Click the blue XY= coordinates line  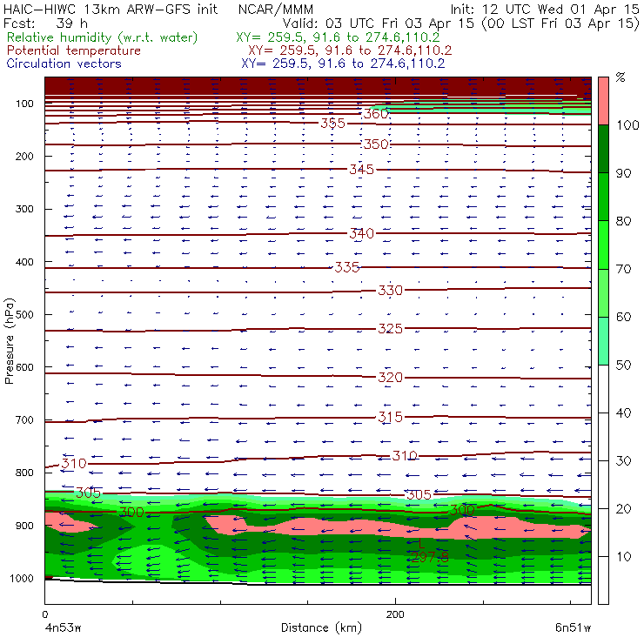pos(343,64)
